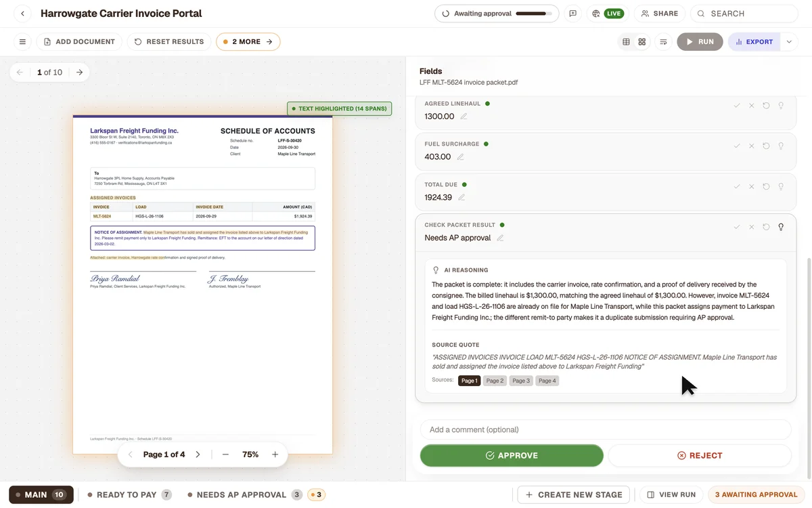Click invoice MLT-5624 in document

101,216
